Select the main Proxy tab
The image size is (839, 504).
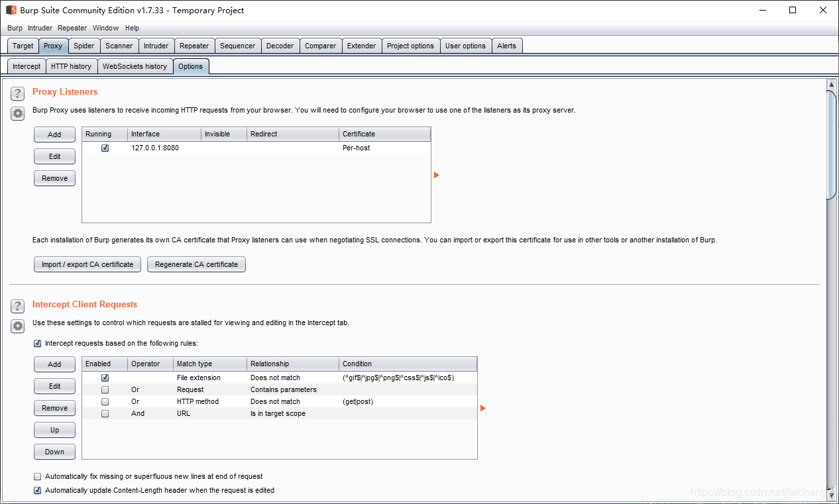click(53, 46)
